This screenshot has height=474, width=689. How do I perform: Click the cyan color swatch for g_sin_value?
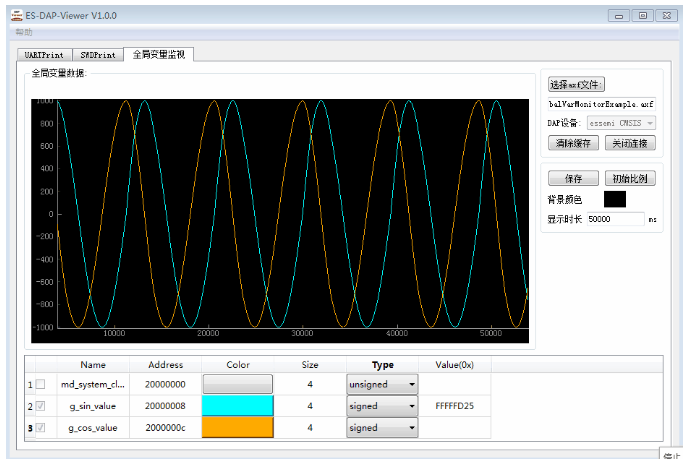pos(238,406)
